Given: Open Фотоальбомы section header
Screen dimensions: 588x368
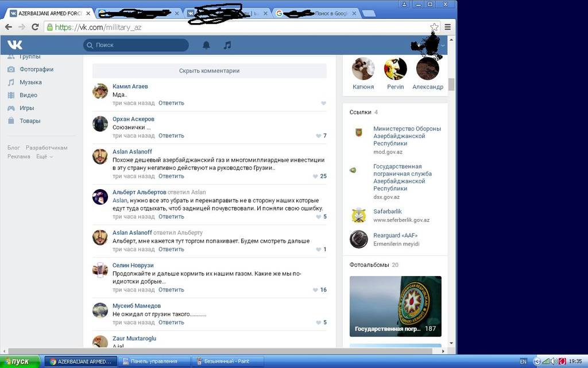Looking at the screenshot, I should tap(369, 265).
